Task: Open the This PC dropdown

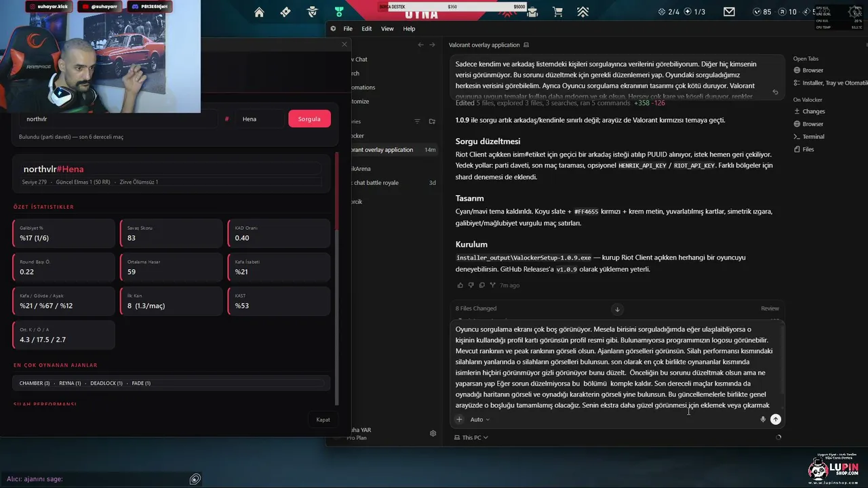Action: tap(471, 438)
